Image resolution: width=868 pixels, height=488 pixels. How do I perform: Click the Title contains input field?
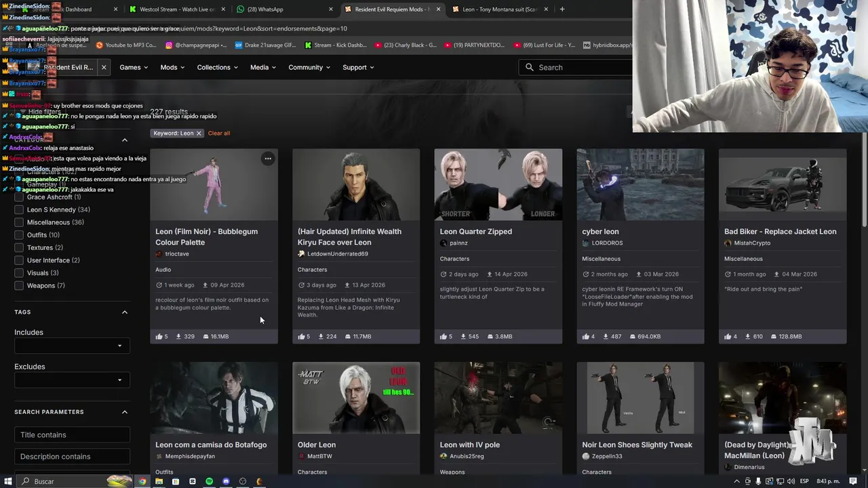coord(72,435)
